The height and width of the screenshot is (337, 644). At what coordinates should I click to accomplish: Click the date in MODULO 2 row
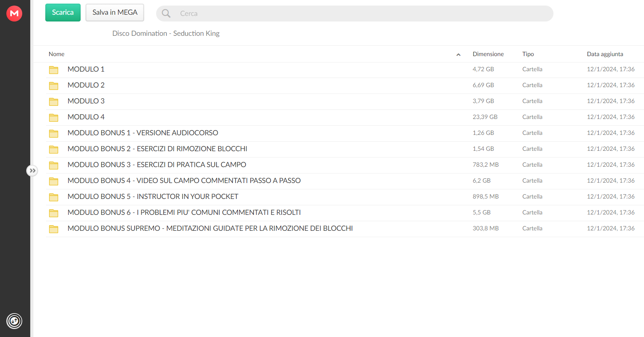click(611, 85)
